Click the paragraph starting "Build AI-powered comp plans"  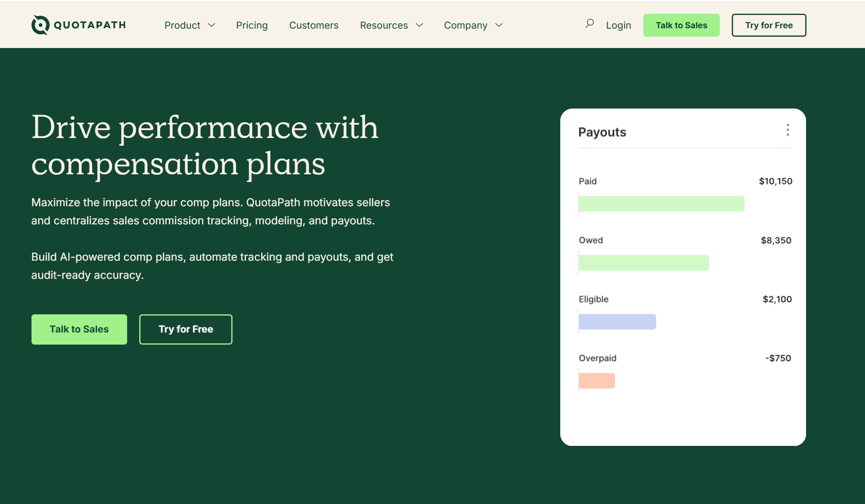212,266
